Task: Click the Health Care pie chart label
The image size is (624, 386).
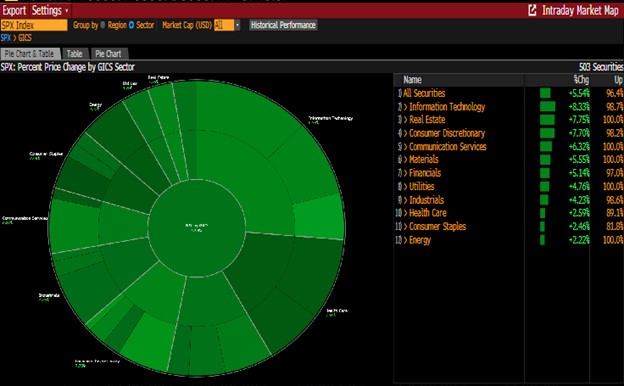Action: coord(337,312)
